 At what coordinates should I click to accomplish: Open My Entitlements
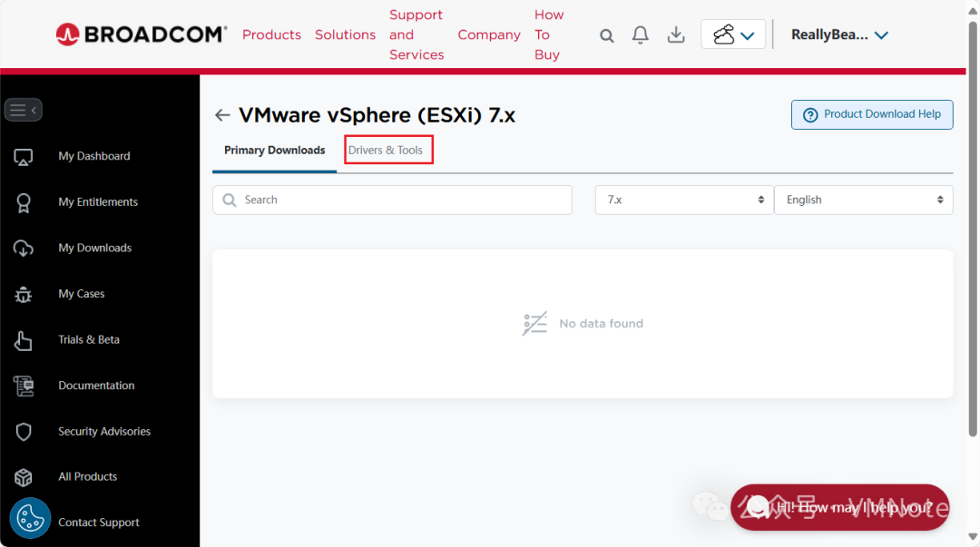[x=98, y=202]
